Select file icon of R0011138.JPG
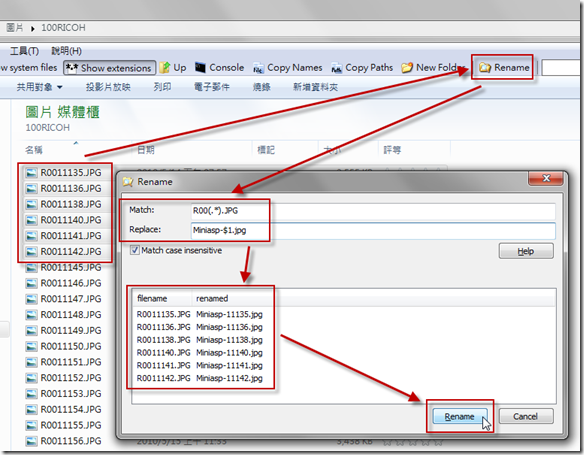Viewport: 584px width, 455px height. (x=31, y=204)
